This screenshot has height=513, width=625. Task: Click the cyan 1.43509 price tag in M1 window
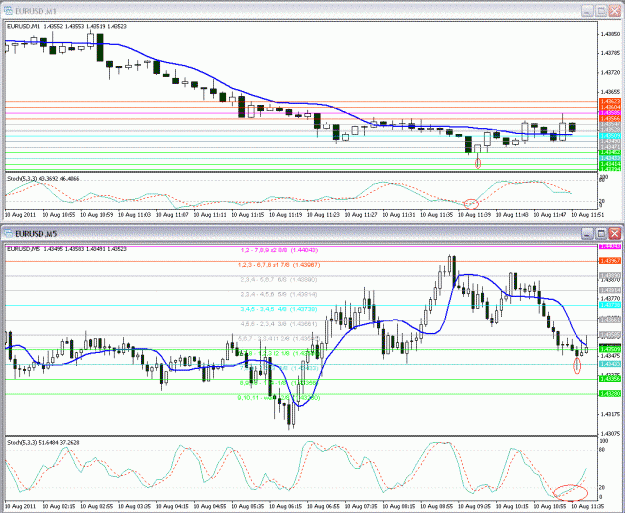[x=610, y=136]
